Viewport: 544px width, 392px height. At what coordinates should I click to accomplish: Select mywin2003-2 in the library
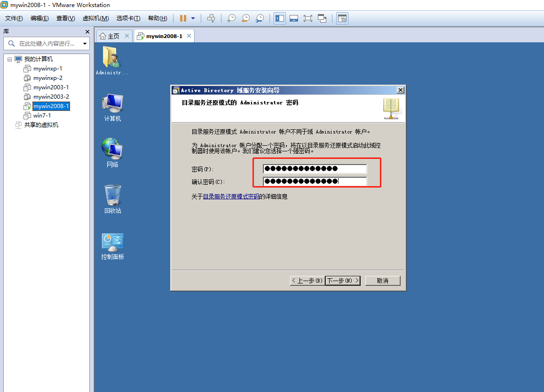pos(51,96)
